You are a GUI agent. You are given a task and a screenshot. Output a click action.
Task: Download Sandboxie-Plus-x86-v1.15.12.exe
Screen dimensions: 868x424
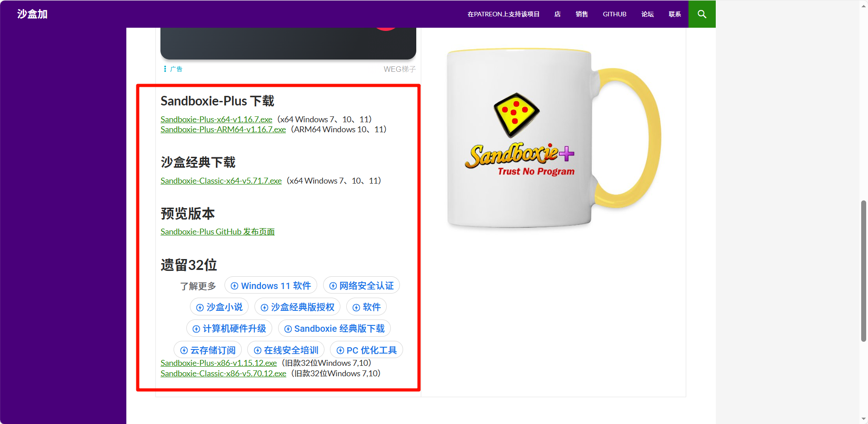[219, 363]
